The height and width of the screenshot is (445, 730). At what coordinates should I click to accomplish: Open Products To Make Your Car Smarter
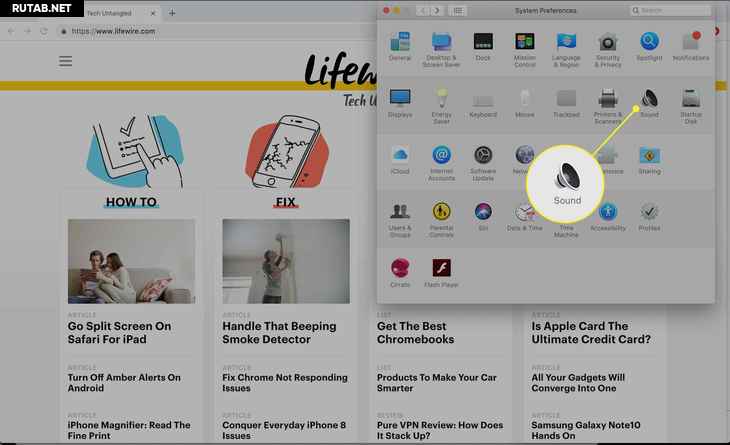[x=437, y=383]
